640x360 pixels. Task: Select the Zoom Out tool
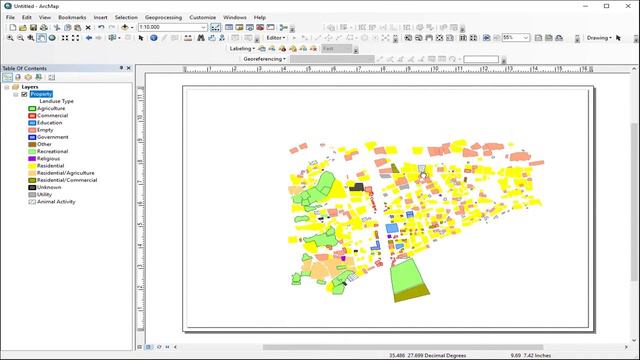(20, 38)
